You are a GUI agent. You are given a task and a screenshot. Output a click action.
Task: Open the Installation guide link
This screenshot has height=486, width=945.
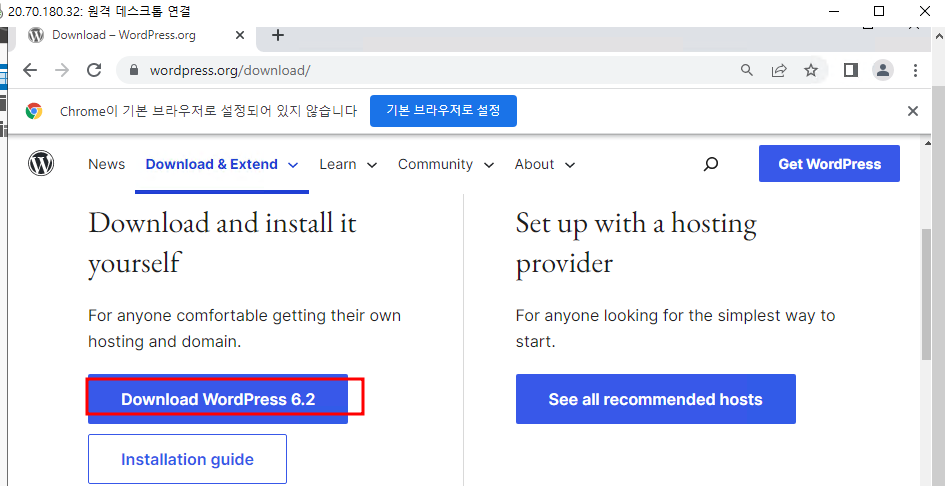(187, 459)
